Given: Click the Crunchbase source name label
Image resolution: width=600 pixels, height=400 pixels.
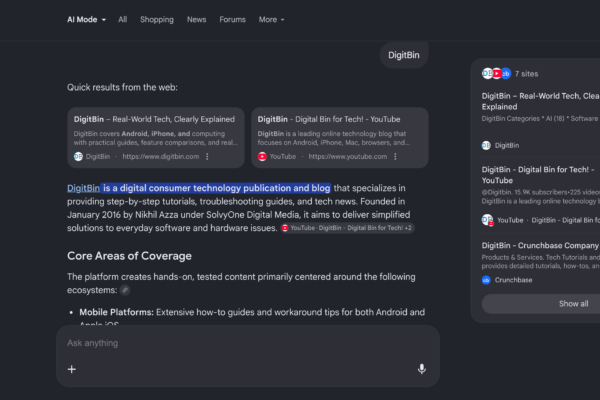Looking at the screenshot, I should pos(514,280).
